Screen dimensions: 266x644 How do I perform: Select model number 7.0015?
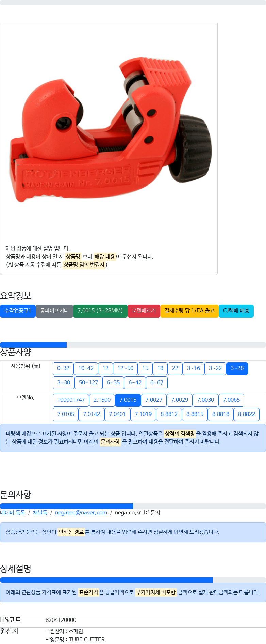128,400
